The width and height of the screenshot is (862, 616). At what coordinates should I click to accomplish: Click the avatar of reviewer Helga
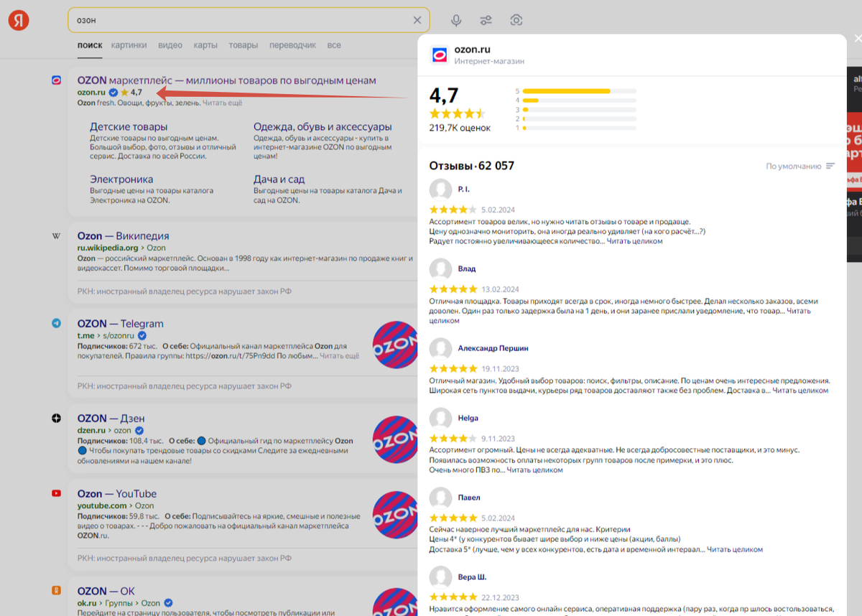coord(440,419)
